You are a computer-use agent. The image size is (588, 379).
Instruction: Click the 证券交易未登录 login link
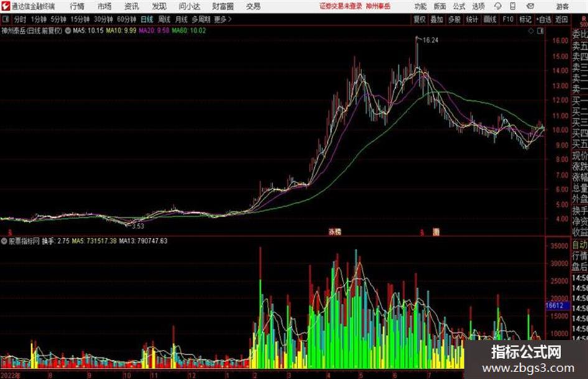pos(340,6)
